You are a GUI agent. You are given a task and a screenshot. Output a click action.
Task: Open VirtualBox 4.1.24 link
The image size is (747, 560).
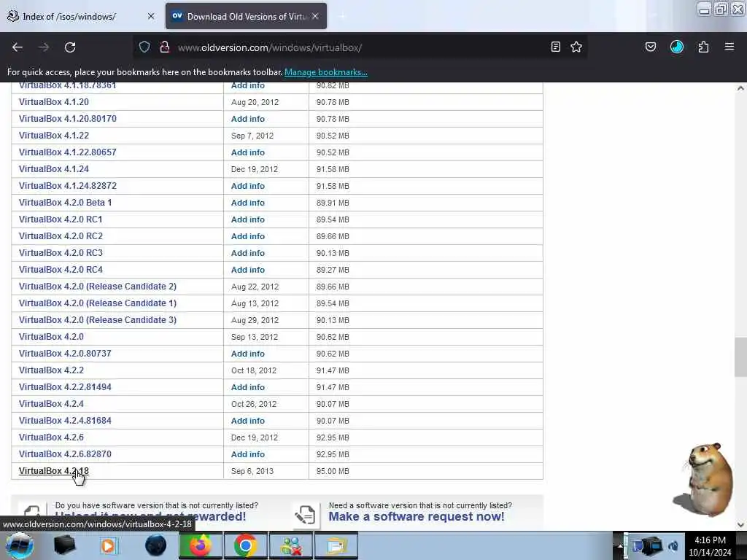(x=54, y=169)
